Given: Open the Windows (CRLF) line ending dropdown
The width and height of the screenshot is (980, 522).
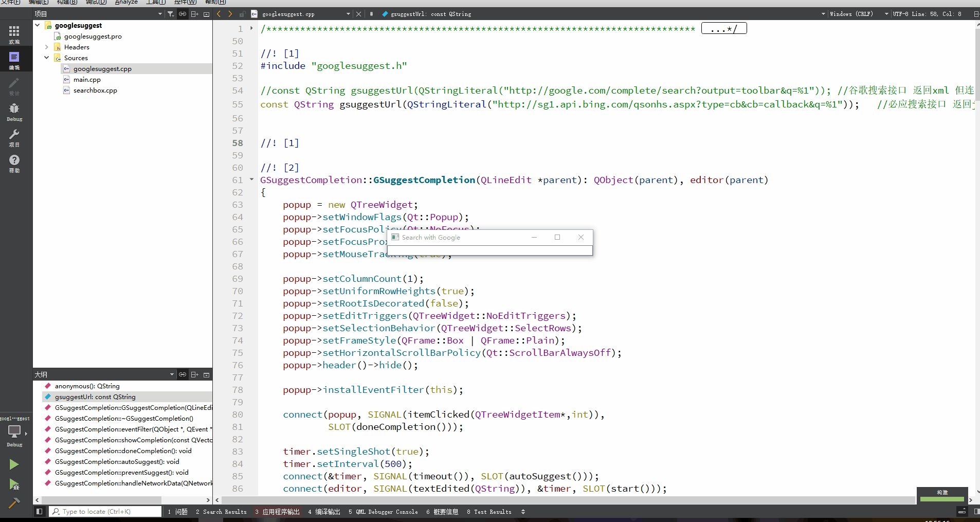Looking at the screenshot, I should pos(886,14).
